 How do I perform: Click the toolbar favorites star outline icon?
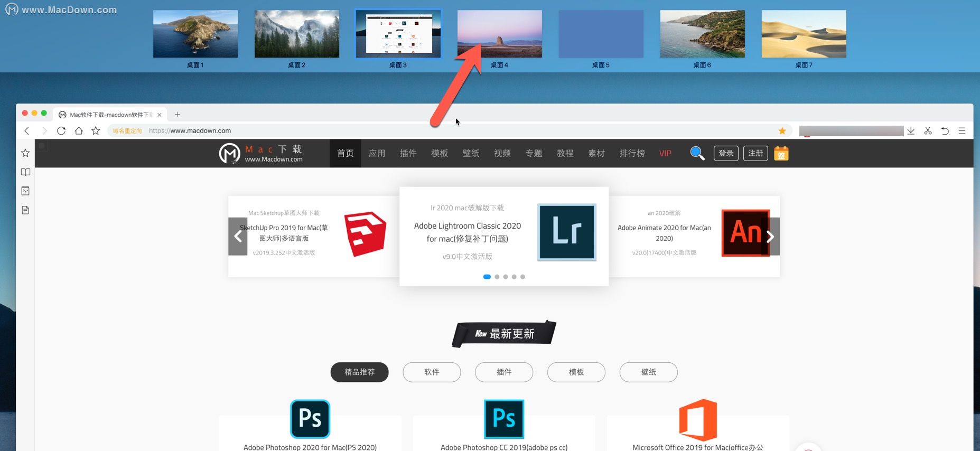point(96,131)
